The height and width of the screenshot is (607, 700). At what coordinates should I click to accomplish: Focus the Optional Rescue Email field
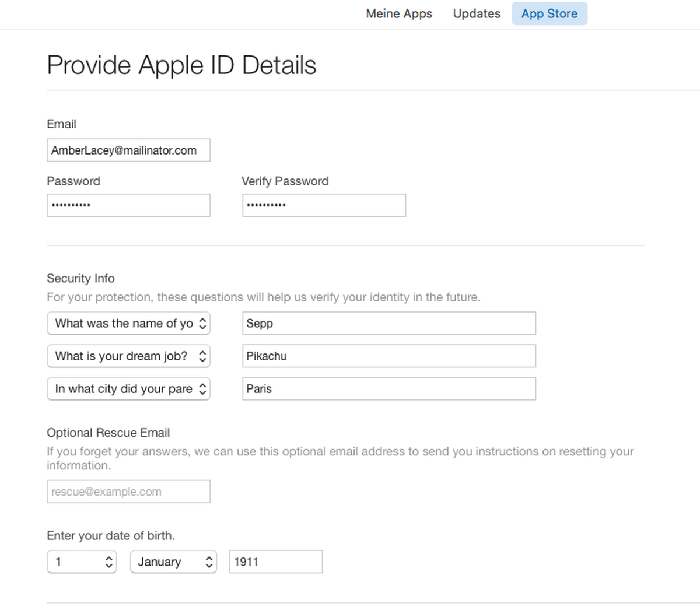pos(128,492)
